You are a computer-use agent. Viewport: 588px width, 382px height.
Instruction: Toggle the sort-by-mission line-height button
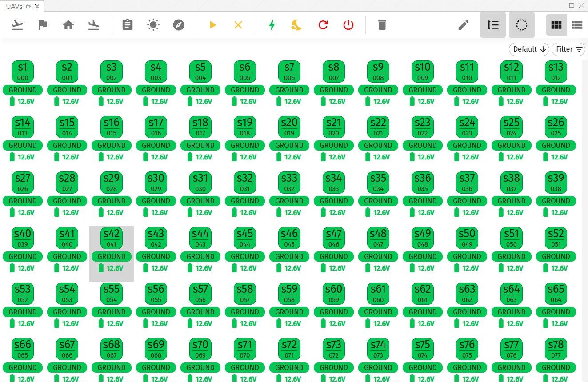click(492, 25)
